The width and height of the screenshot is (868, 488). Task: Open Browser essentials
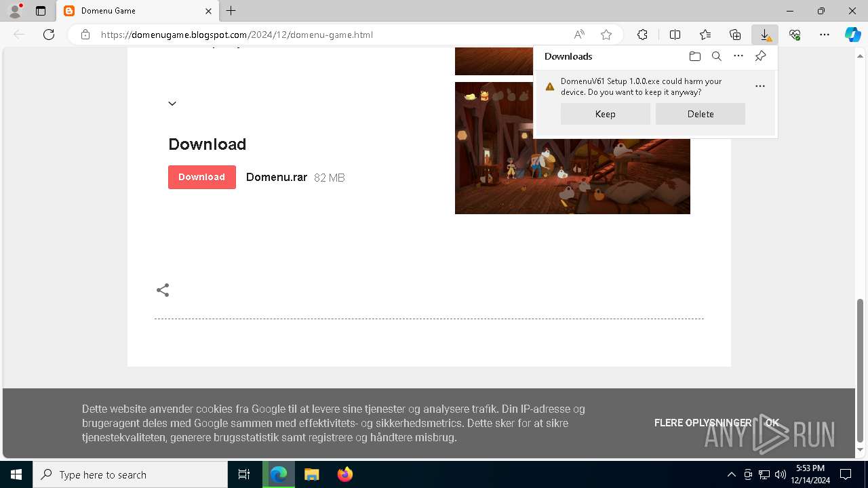pyautogui.click(x=795, y=35)
